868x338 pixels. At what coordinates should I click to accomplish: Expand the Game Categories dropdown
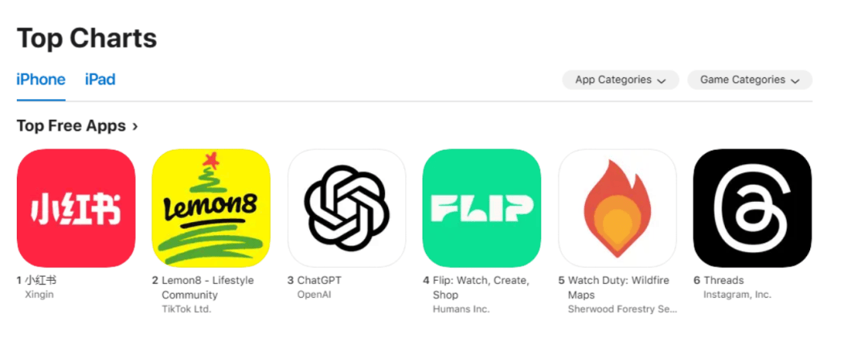click(x=750, y=80)
